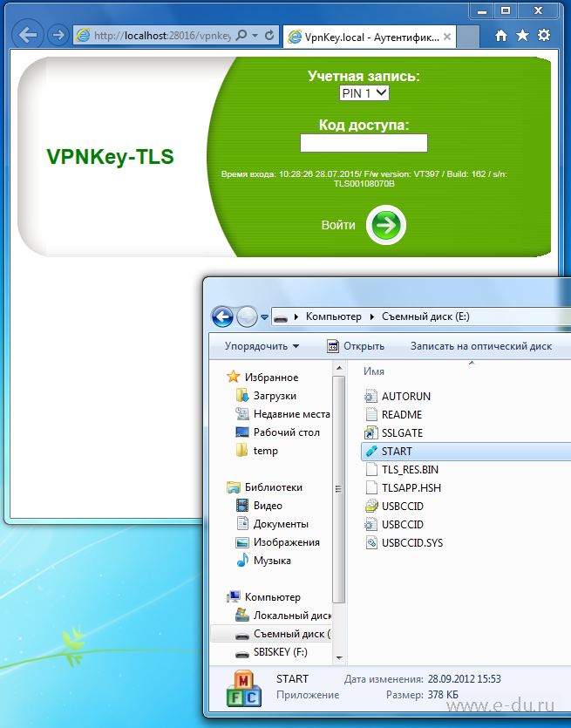Click the Войти text label

click(338, 225)
